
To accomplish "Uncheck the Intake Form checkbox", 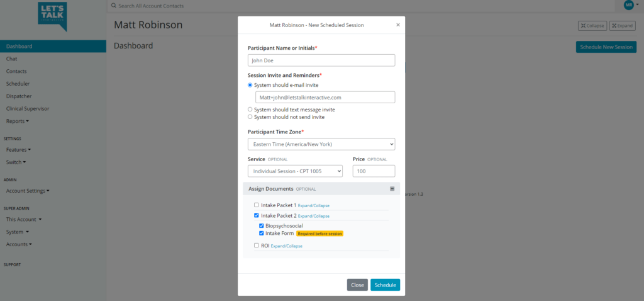I will click(261, 233).
